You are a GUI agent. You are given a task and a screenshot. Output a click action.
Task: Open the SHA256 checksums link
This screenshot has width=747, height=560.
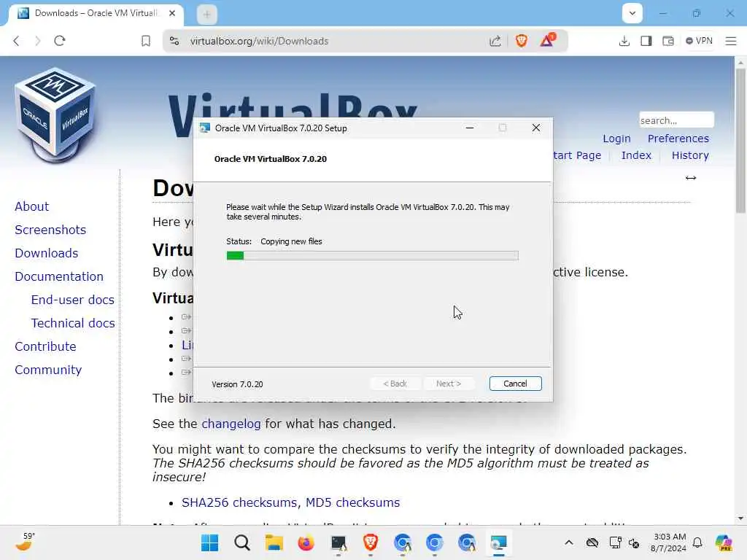pos(239,502)
